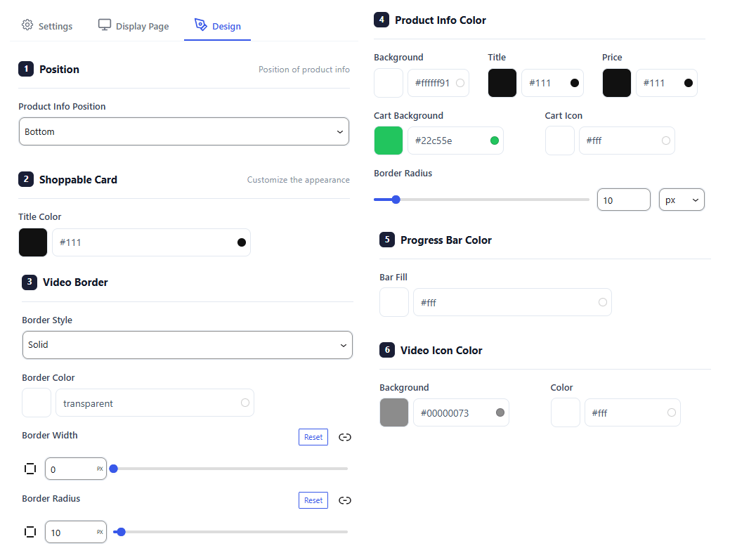The width and height of the screenshot is (730, 560).
Task: Click the black dot in Shoppable Title Color field
Action: [242, 242]
